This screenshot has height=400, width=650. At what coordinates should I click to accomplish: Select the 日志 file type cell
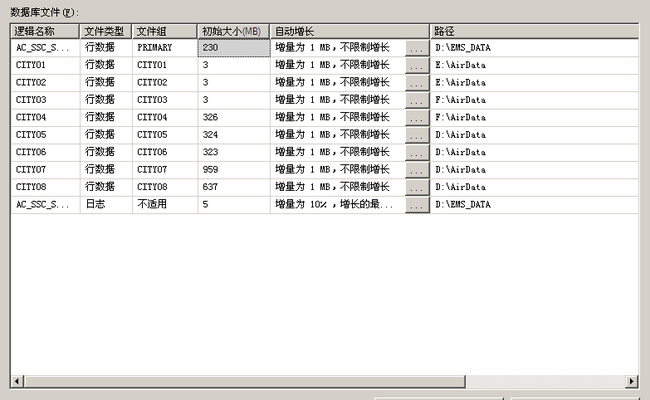point(106,204)
